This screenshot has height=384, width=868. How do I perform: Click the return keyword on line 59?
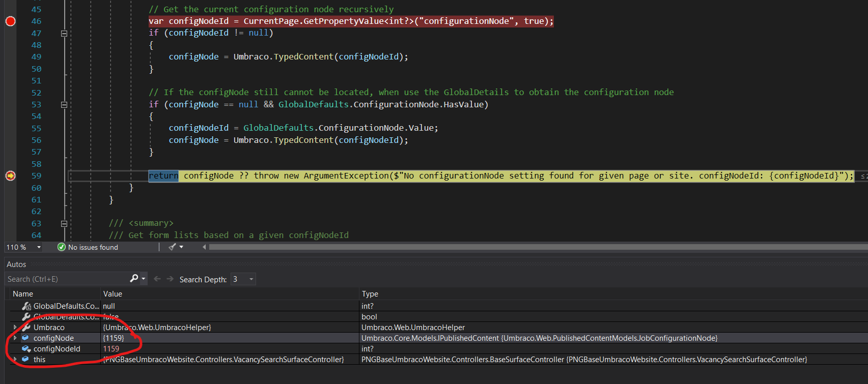[163, 176]
